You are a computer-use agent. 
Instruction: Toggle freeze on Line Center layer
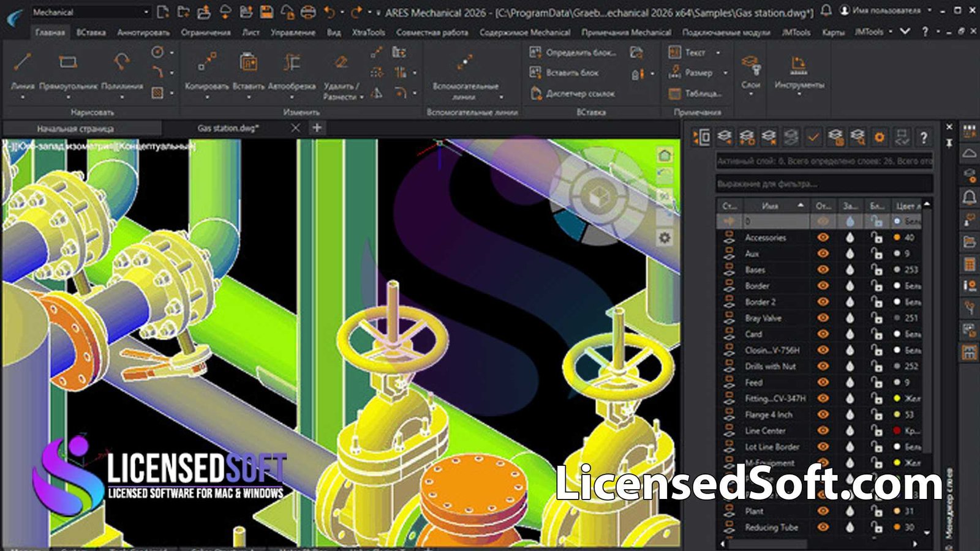click(x=850, y=430)
